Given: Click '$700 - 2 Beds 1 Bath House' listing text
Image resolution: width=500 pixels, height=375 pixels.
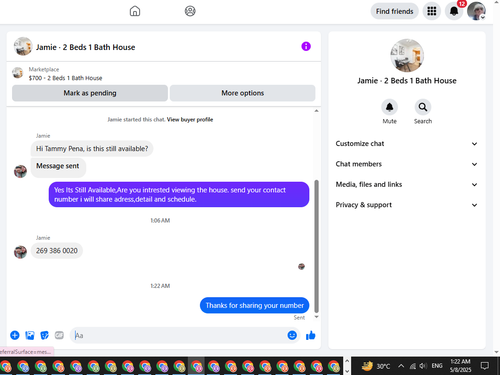Looking at the screenshot, I should click(65, 78).
